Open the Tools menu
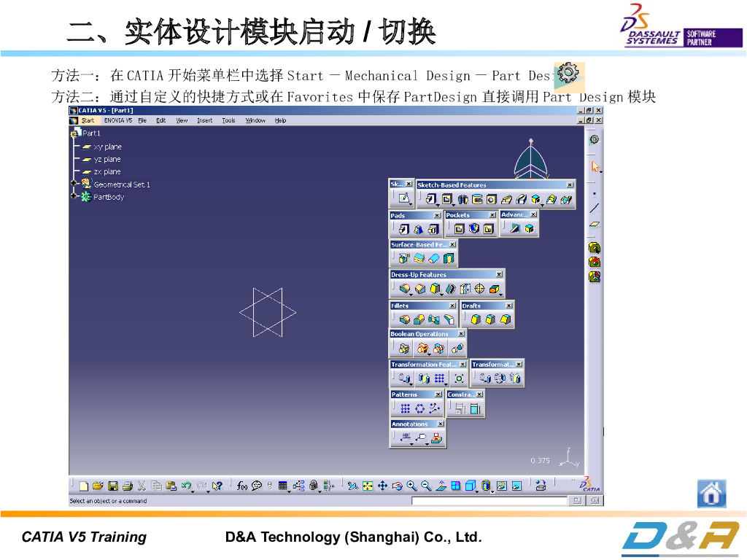The width and height of the screenshot is (747, 560). 228,120
